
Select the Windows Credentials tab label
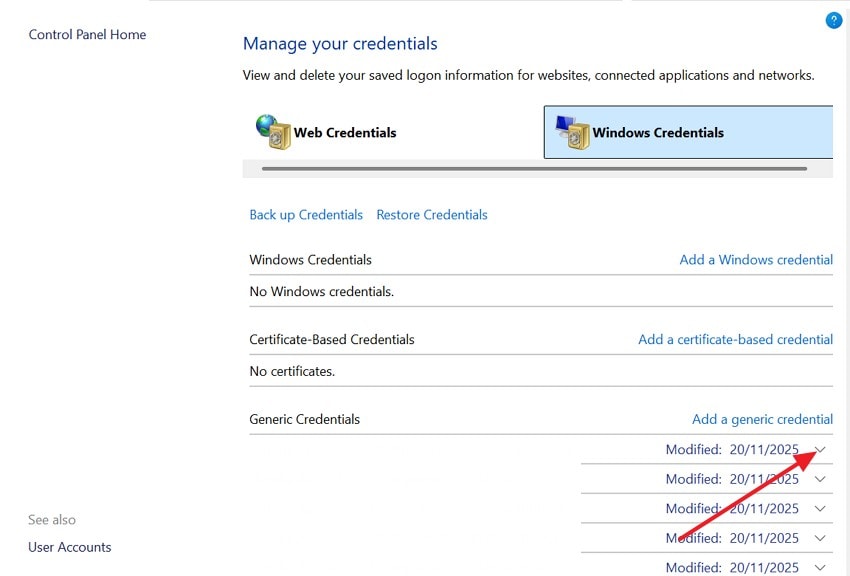point(658,132)
